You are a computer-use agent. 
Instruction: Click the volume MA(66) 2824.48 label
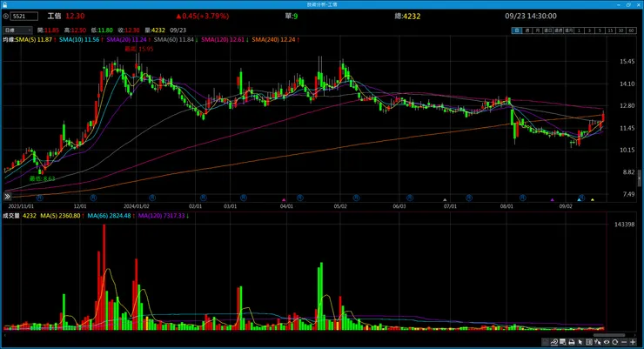click(x=111, y=216)
